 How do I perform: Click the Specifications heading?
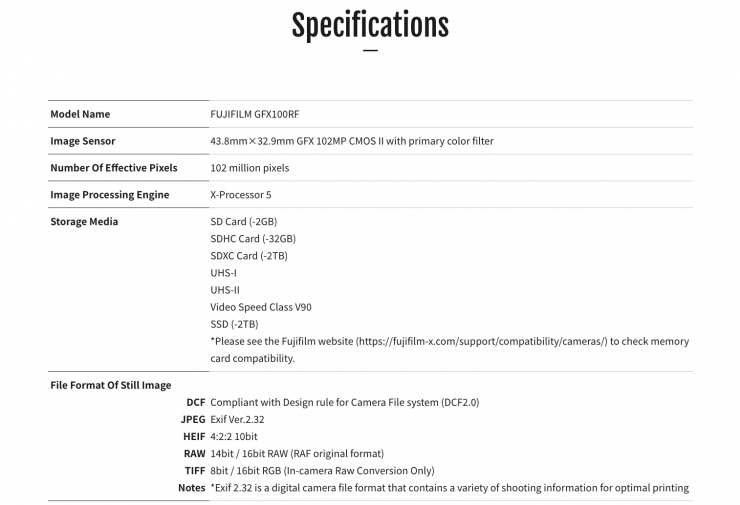pos(370,25)
